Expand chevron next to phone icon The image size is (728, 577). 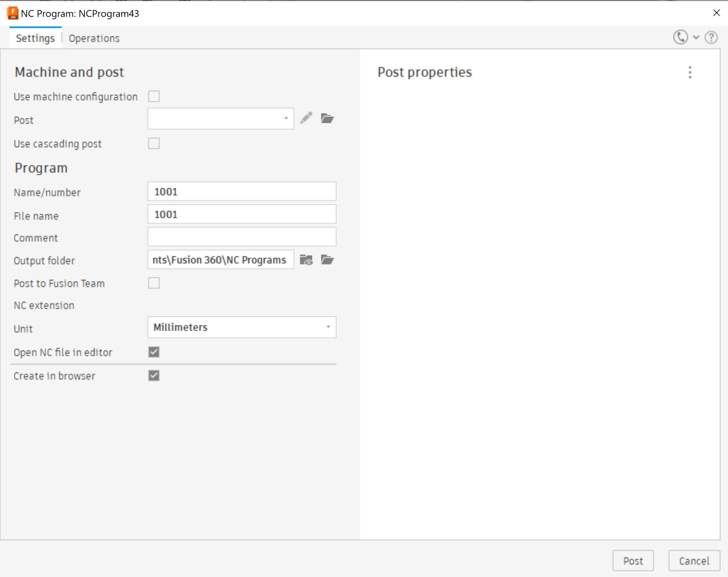click(x=696, y=37)
